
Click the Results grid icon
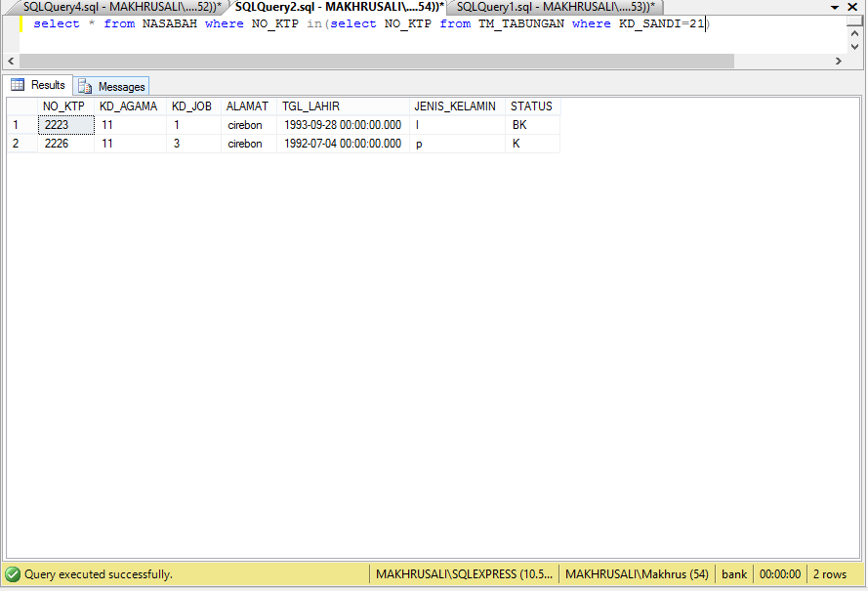18,85
